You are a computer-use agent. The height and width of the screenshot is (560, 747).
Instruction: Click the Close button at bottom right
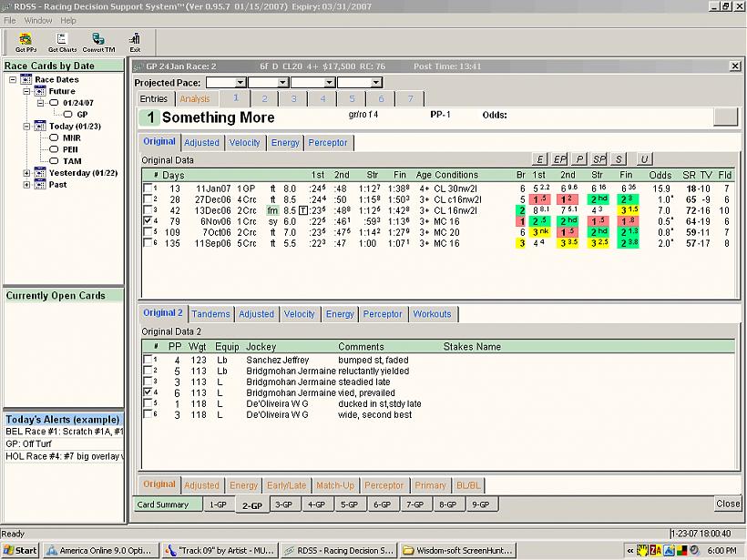tap(728, 504)
